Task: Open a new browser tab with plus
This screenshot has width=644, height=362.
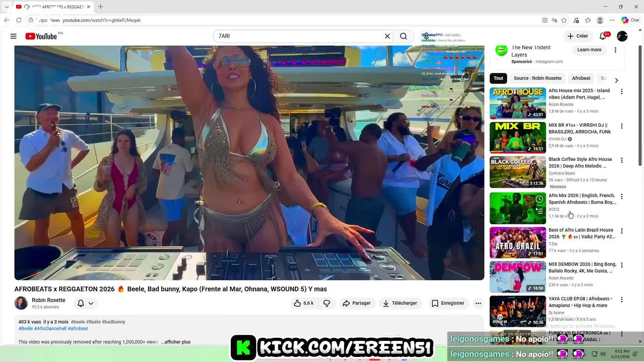Action: coord(101,7)
